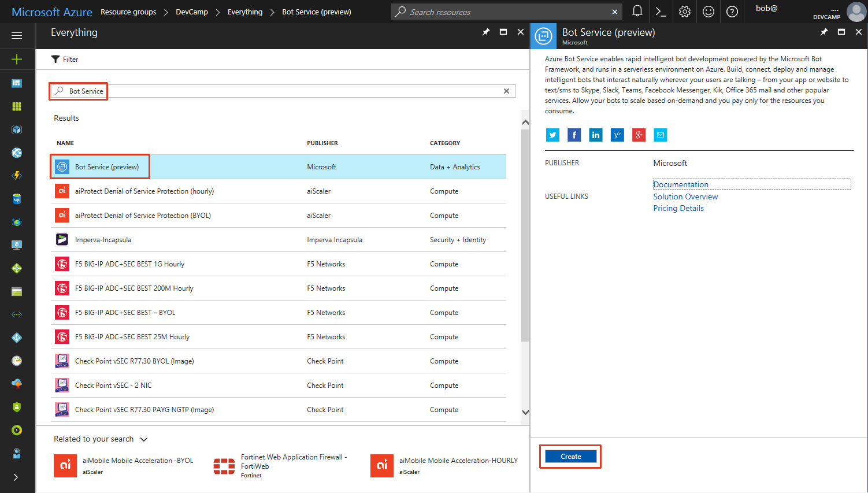
Task: Open Resource groups cube icon in sidebar
Action: tap(17, 129)
